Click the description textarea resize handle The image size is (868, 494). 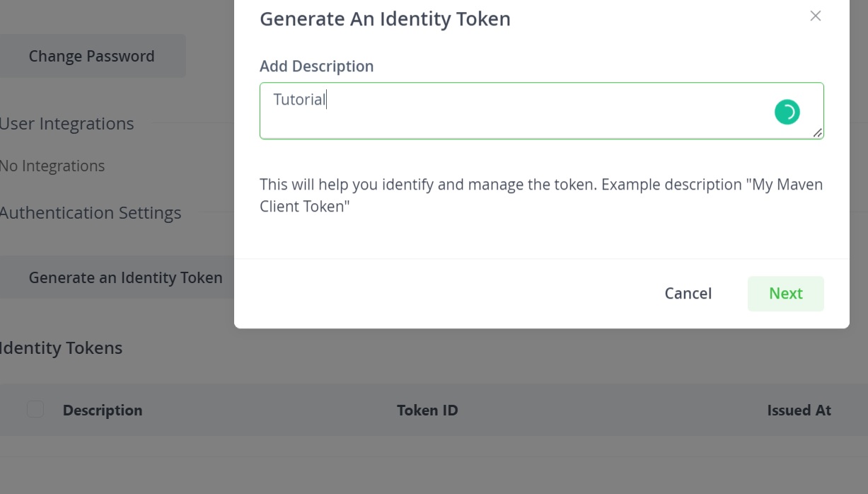(818, 133)
